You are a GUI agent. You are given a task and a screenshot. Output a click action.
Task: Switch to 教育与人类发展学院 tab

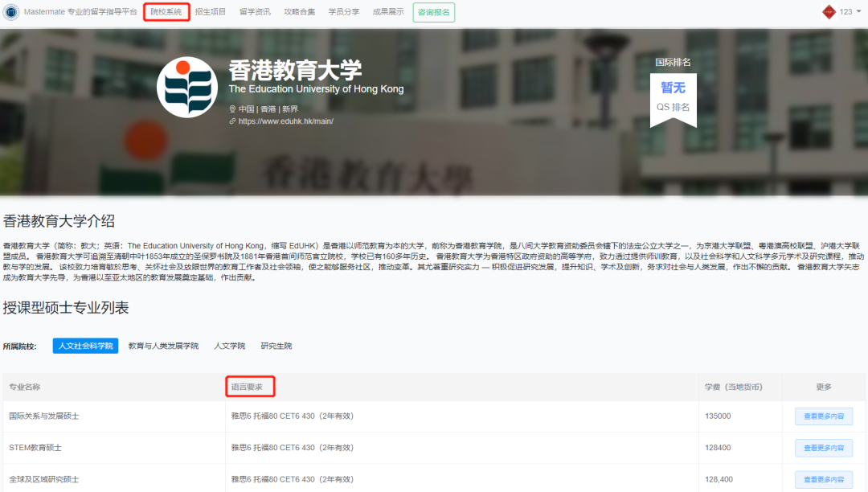[x=163, y=346]
